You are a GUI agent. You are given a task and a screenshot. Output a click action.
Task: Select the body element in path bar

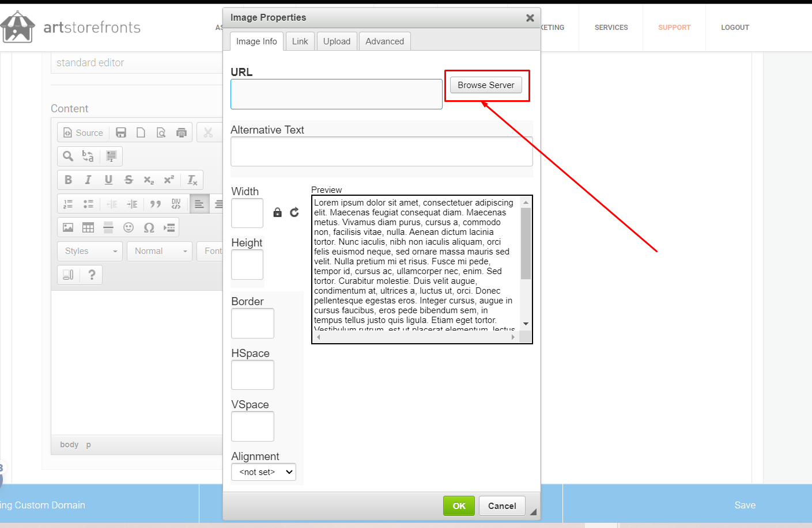coord(69,445)
